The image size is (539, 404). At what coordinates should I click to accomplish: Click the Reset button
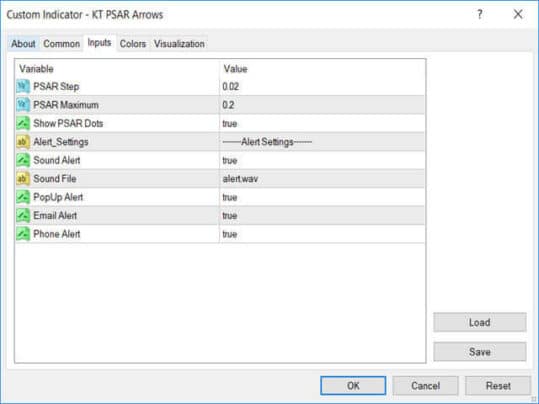(x=498, y=385)
